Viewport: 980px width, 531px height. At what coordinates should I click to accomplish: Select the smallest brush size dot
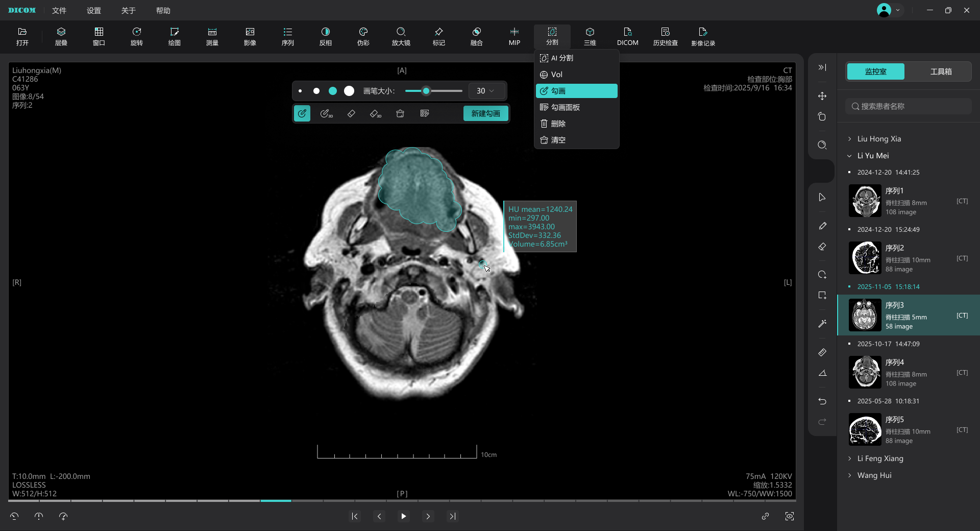(300, 91)
